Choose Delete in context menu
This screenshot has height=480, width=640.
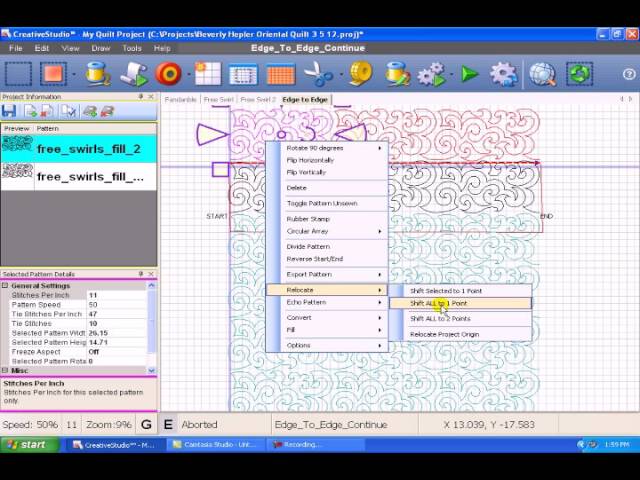point(327,188)
